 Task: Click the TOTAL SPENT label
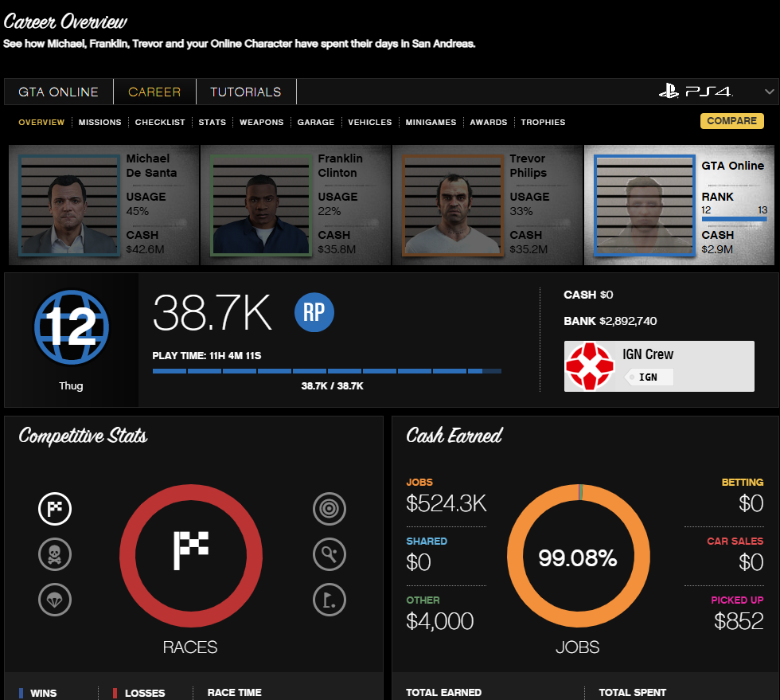632,693
